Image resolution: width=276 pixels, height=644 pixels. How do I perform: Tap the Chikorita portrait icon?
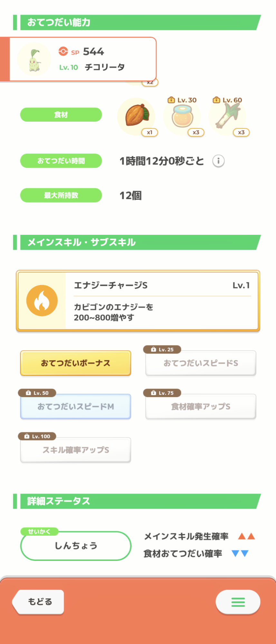pyautogui.click(x=34, y=59)
